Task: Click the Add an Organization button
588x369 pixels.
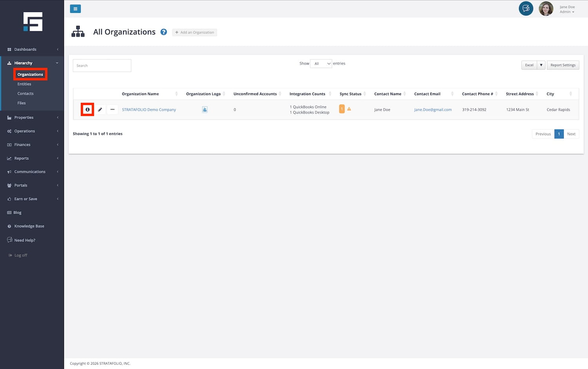Action: pos(194,33)
